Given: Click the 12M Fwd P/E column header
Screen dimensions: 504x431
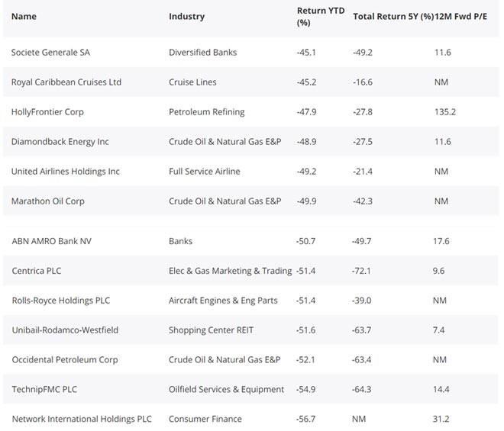Looking at the screenshot, I should point(461,16).
